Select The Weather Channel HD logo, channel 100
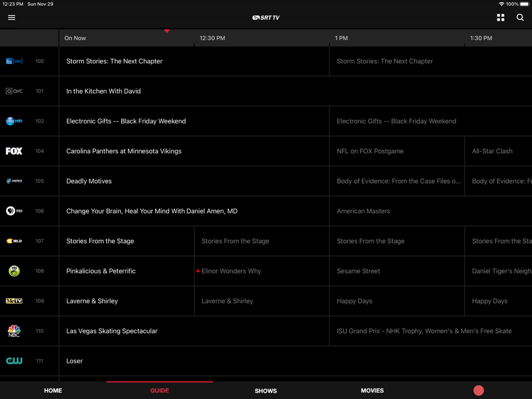This screenshot has width=532, height=399. tap(14, 61)
